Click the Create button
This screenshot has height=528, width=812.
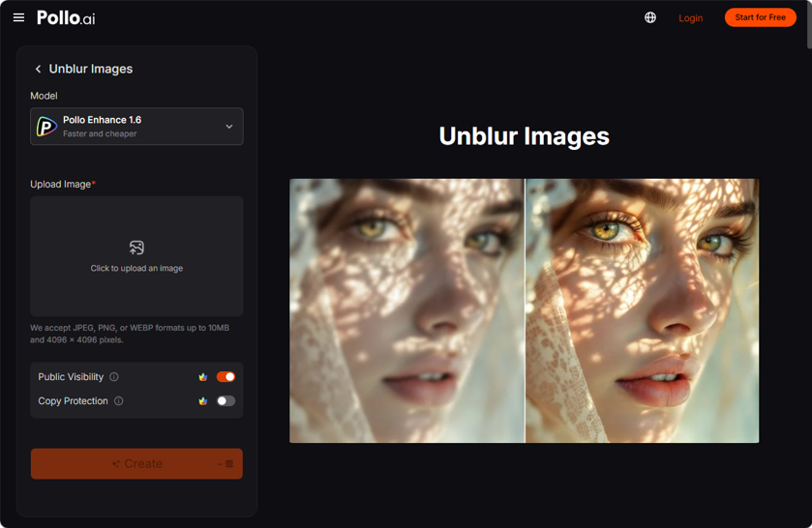[136, 464]
